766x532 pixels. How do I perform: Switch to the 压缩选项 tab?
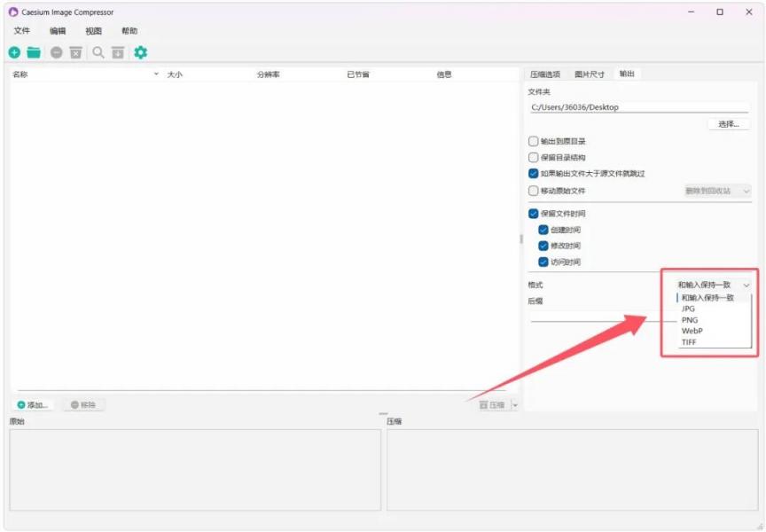545,74
